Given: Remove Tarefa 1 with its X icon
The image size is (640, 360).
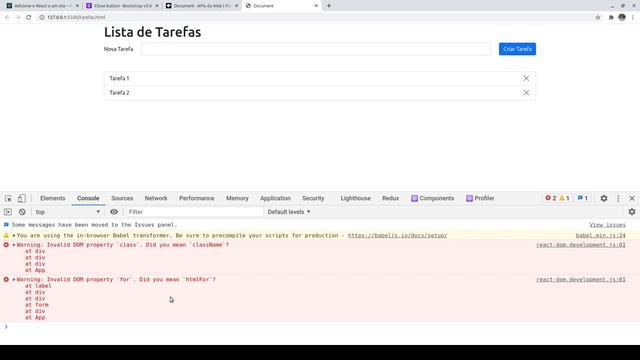Looking at the screenshot, I should pyautogui.click(x=526, y=78).
